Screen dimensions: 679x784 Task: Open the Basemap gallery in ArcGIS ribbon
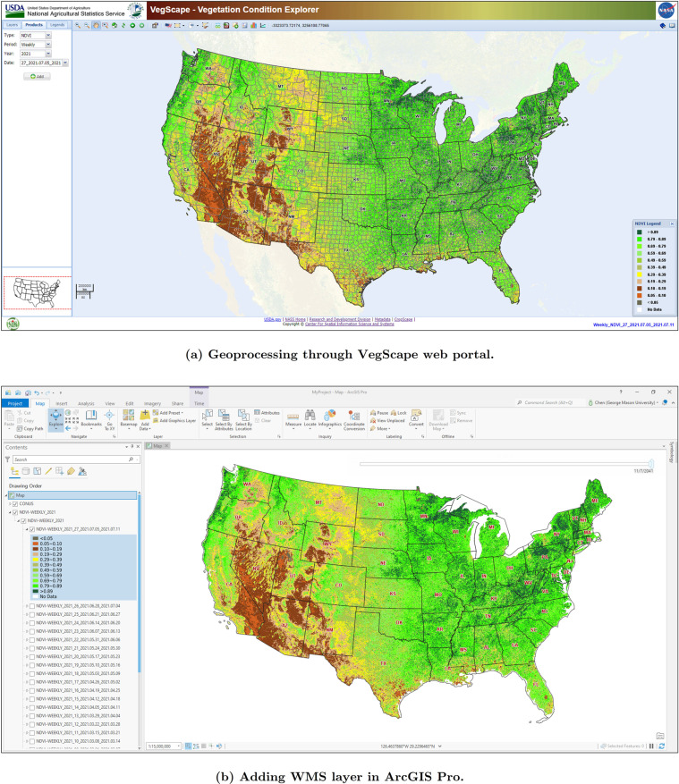129,419
